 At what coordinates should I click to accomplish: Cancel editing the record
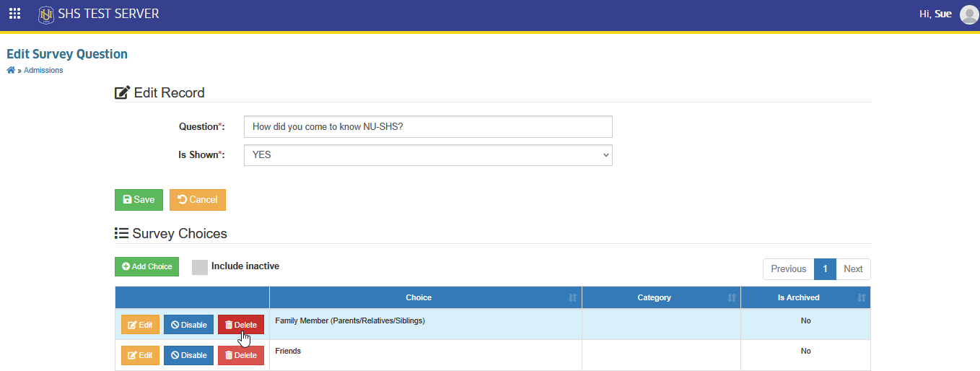[198, 200]
